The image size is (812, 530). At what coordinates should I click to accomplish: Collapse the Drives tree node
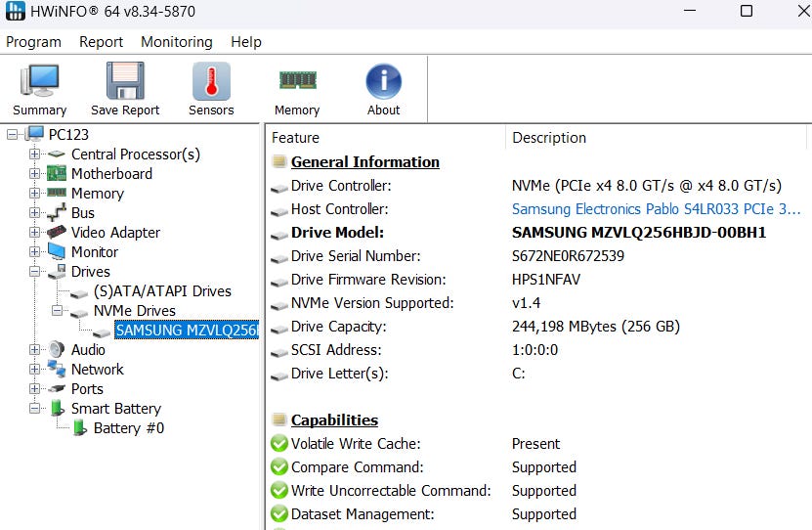pos(35,272)
